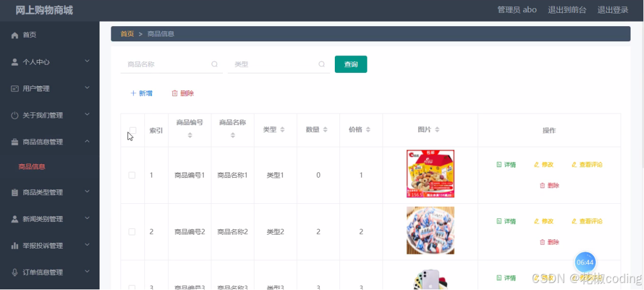Screen dimensions: 644x290
Task: Click the card icon beside 用户管理
Action: 15,89
